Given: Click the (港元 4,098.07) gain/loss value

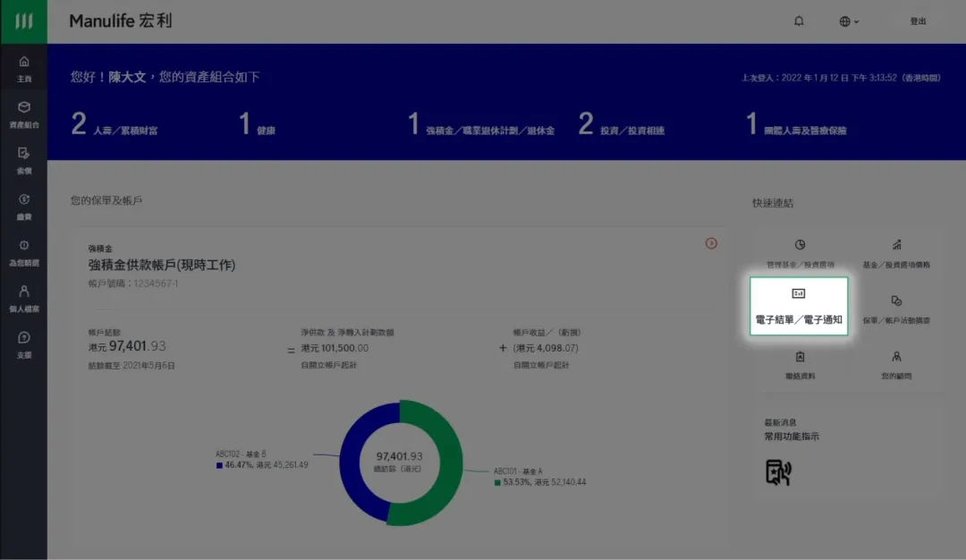Looking at the screenshot, I should tap(546, 348).
